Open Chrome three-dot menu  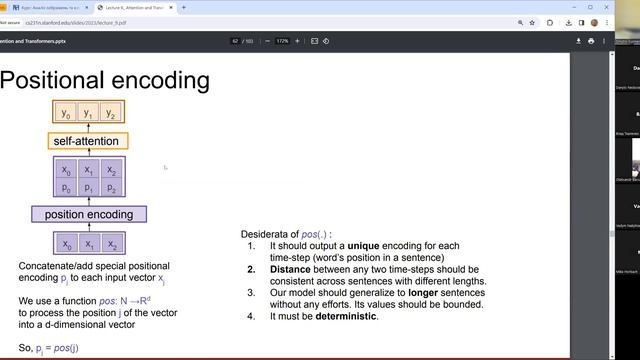[607, 23]
